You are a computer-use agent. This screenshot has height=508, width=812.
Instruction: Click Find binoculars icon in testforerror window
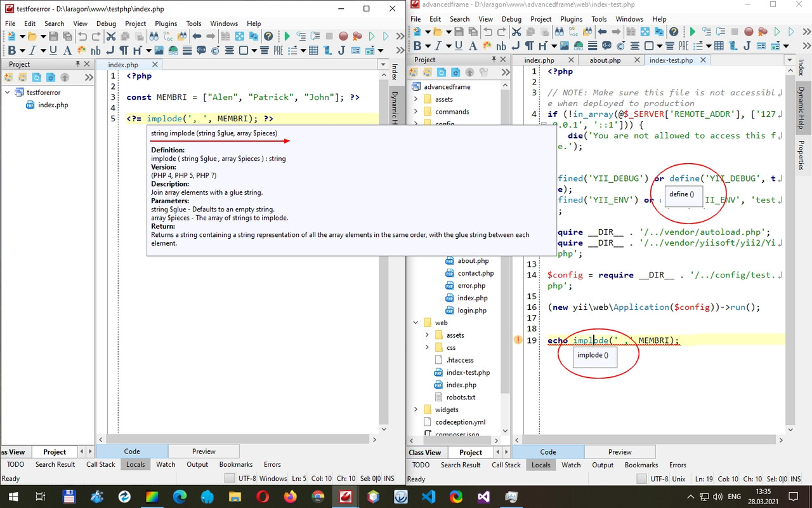click(154, 36)
